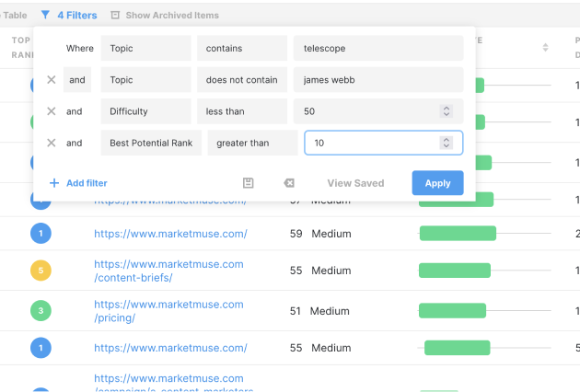Open the 4 Filters funnel icon
This screenshot has width=580, height=392.
45,15
